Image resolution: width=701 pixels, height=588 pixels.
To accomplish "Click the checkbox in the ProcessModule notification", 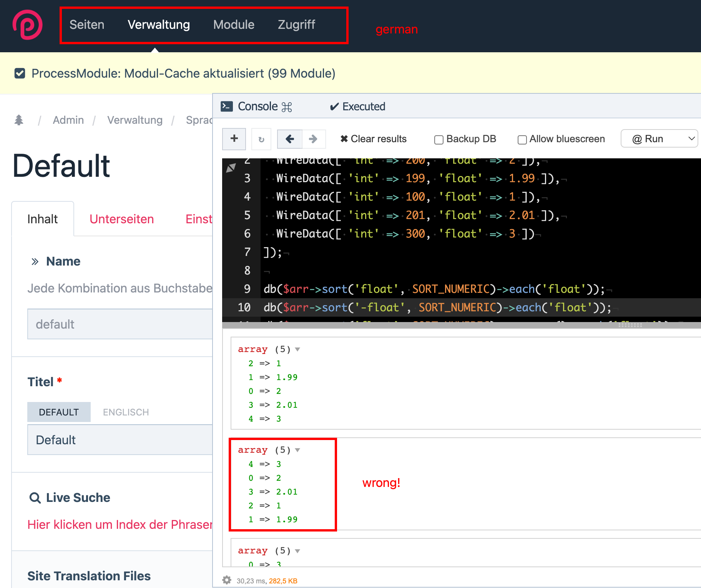I will 20,73.
